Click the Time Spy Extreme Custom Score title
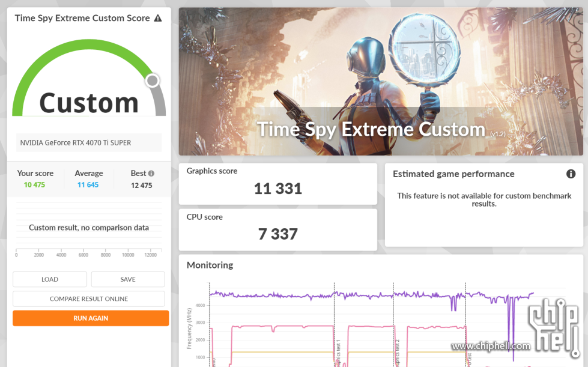 coord(82,18)
